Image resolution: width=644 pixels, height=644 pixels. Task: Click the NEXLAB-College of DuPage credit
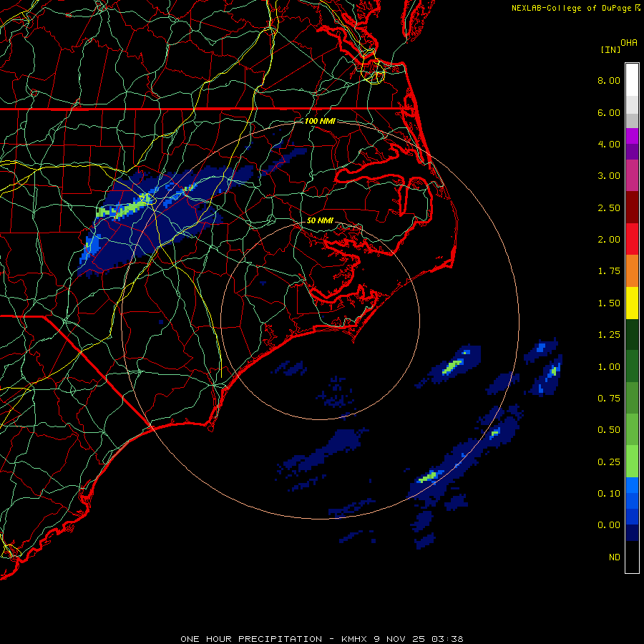point(571,8)
